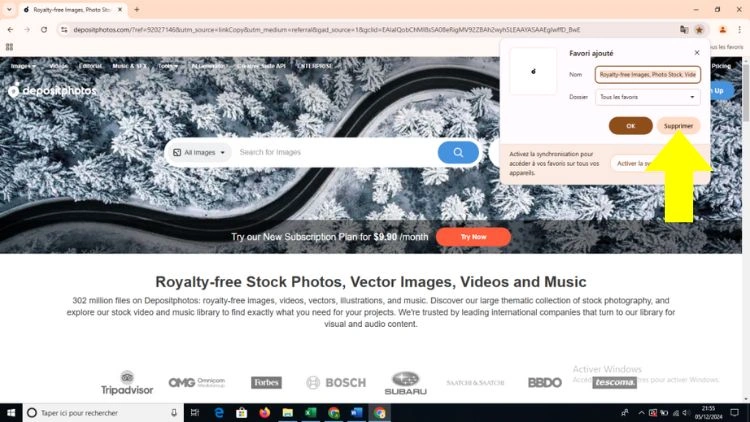Open Microsoft Store from taskbar
The height and width of the screenshot is (422, 750).
click(242, 412)
